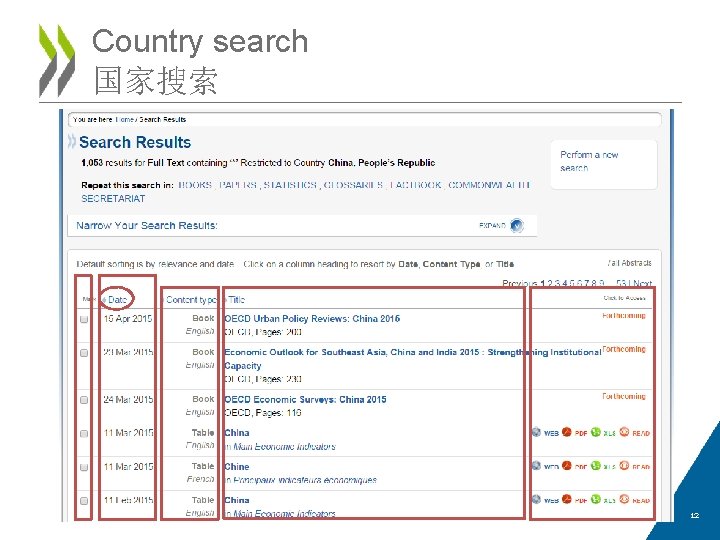Open WEB version of Chine French table
The width and height of the screenshot is (720, 540).
click(545, 466)
